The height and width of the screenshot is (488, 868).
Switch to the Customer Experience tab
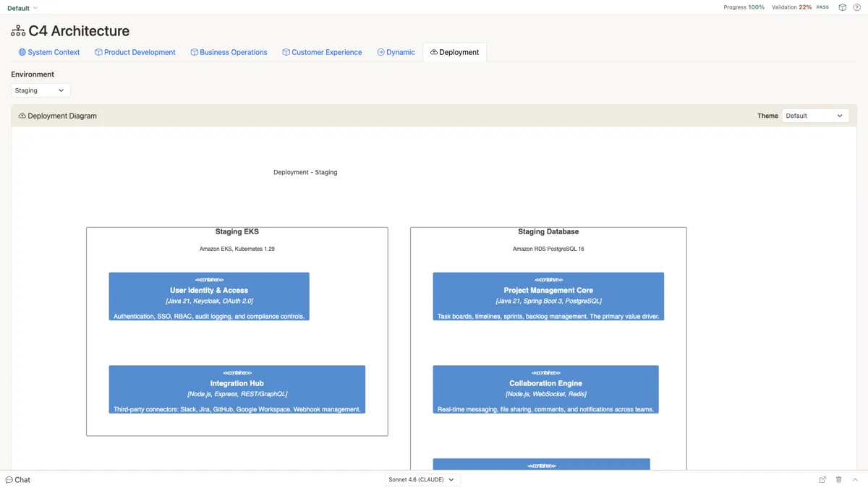[322, 52]
